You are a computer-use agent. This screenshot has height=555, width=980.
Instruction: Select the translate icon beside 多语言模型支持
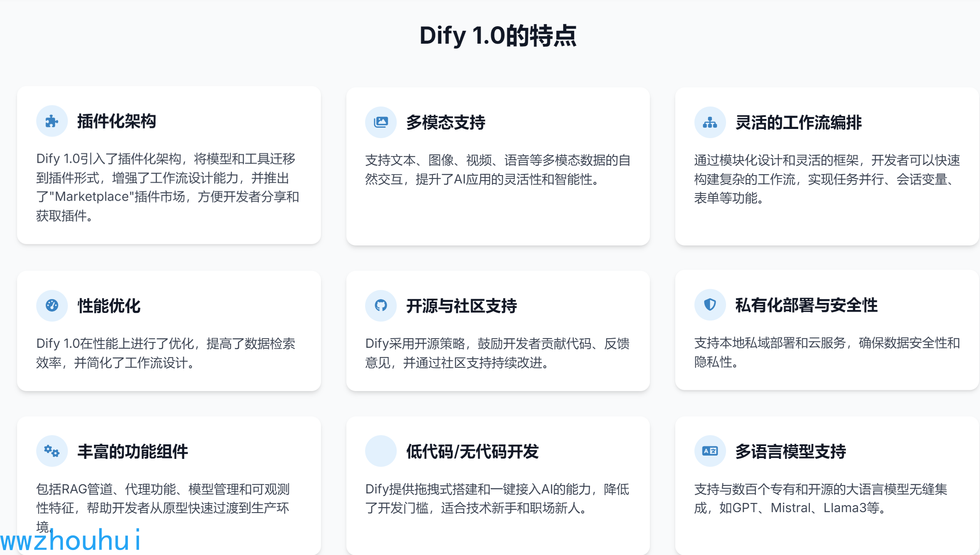[709, 451]
